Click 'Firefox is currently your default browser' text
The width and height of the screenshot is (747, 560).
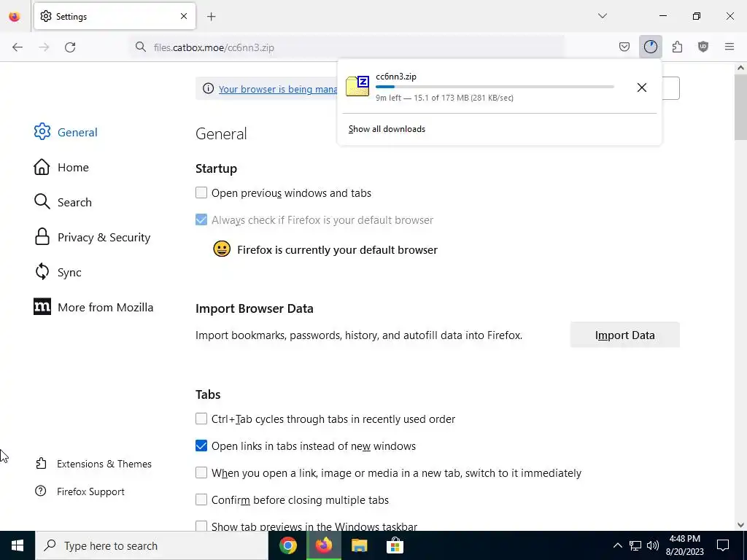click(x=337, y=250)
